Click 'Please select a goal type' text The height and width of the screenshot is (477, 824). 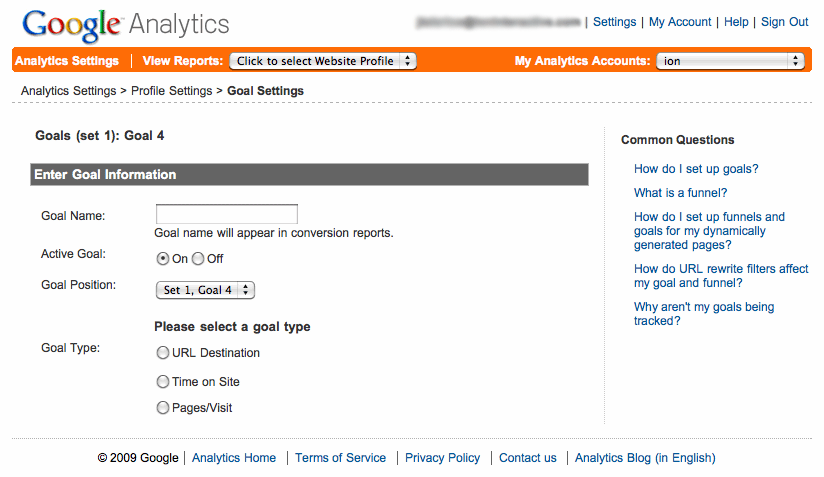click(x=232, y=327)
